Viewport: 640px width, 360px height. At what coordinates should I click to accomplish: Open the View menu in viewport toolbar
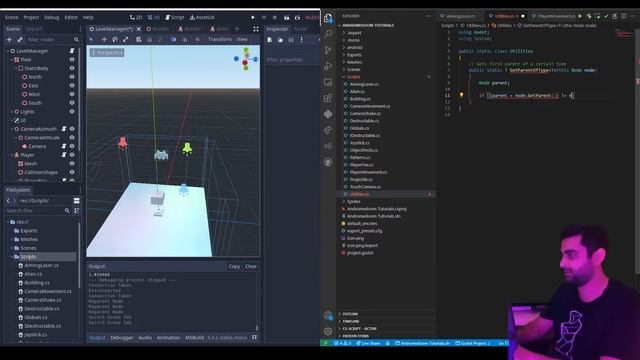point(242,40)
